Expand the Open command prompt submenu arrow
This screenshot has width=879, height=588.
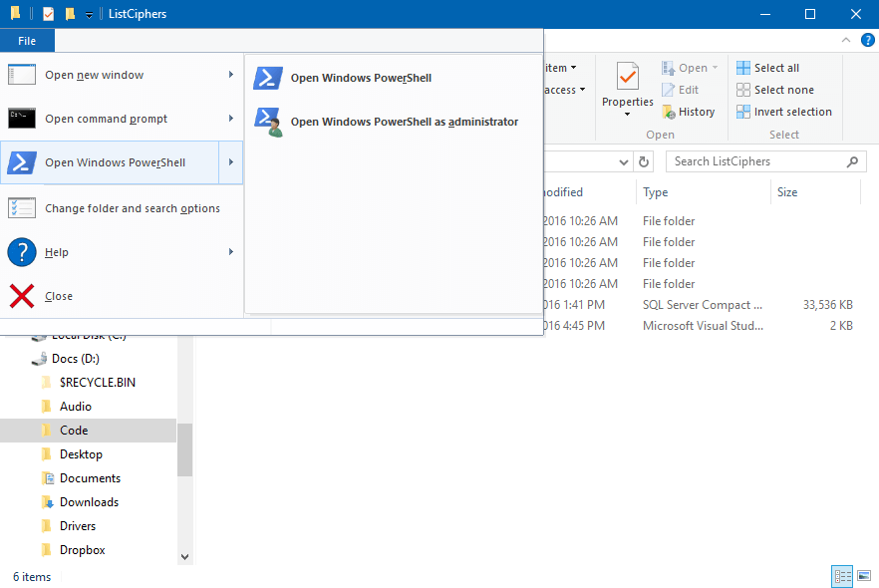[231, 119]
